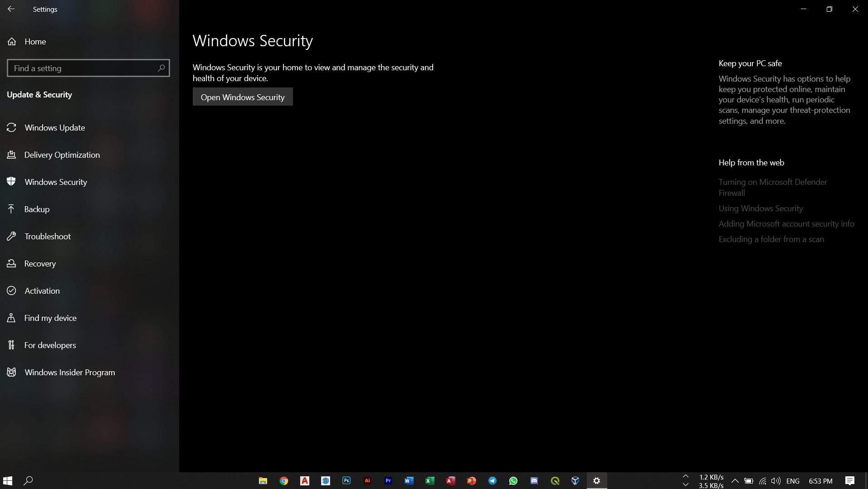The width and height of the screenshot is (868, 489).
Task: Open the Recovery section
Action: click(x=40, y=263)
